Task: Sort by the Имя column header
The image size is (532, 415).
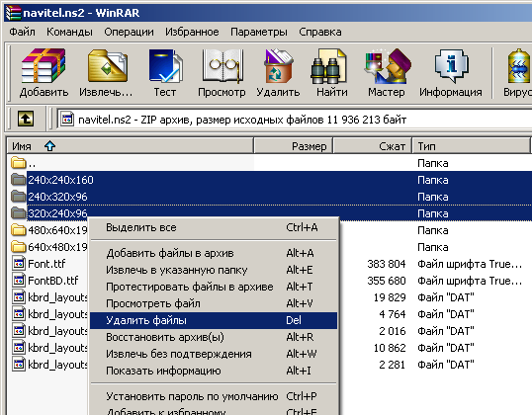Action: click(x=131, y=146)
